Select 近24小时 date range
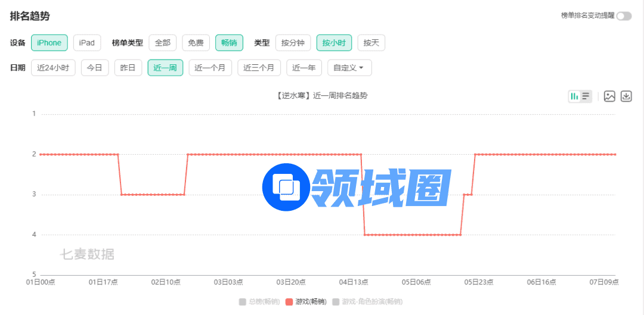 (x=53, y=68)
